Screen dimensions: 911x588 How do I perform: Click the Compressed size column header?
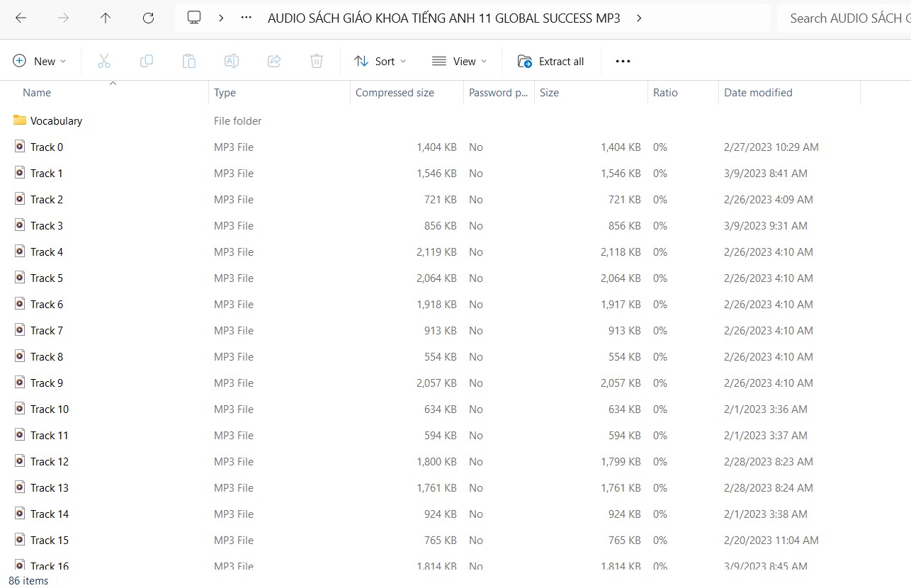pos(395,92)
